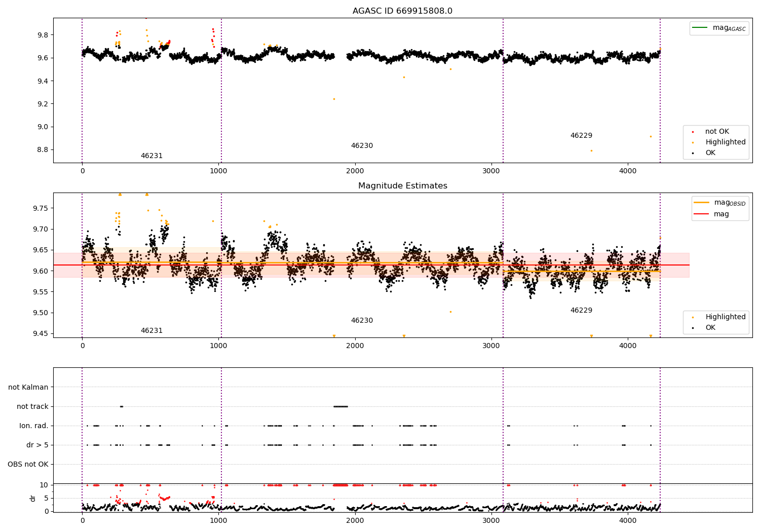Viewport: 760px width, 532px height.
Task: Click the 9.75 tick label on middle plot
Action: coord(41,208)
